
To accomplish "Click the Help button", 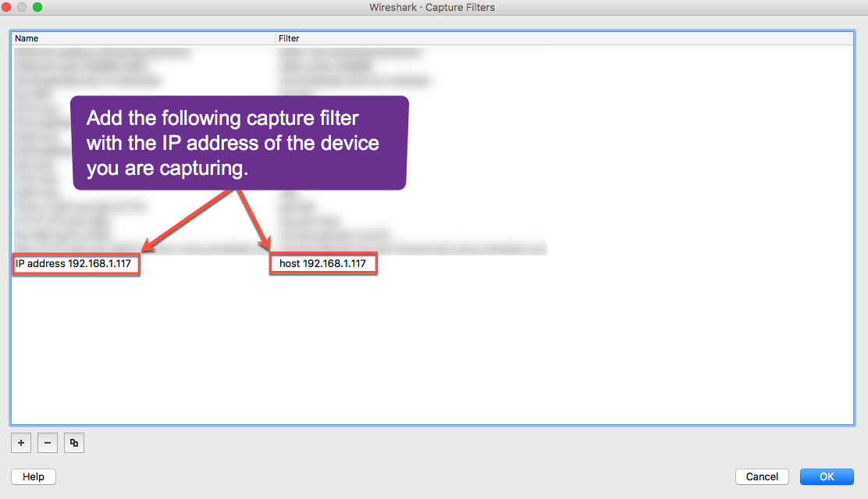I will [x=33, y=476].
